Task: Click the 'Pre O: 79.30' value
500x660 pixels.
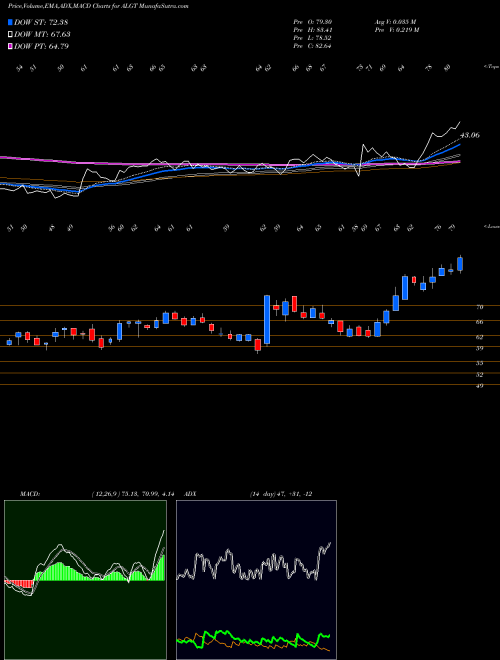Action: pyautogui.click(x=312, y=22)
